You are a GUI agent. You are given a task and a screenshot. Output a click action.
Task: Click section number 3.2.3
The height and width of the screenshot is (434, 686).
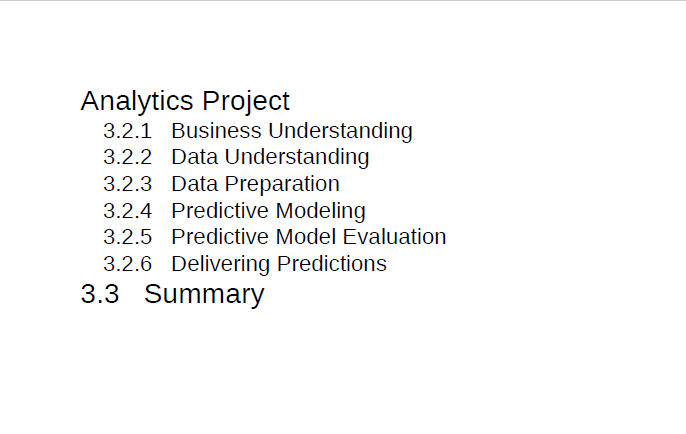(127, 184)
